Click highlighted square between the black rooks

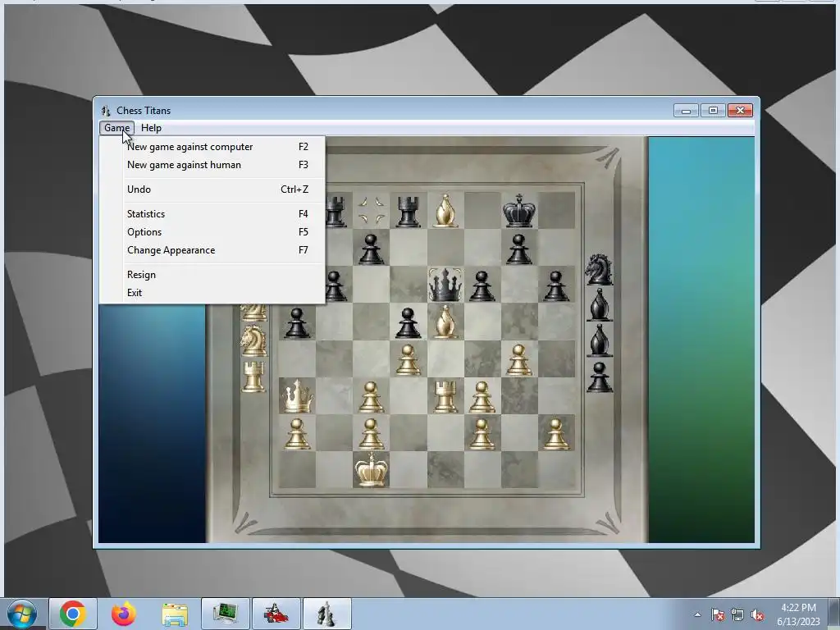(372, 211)
